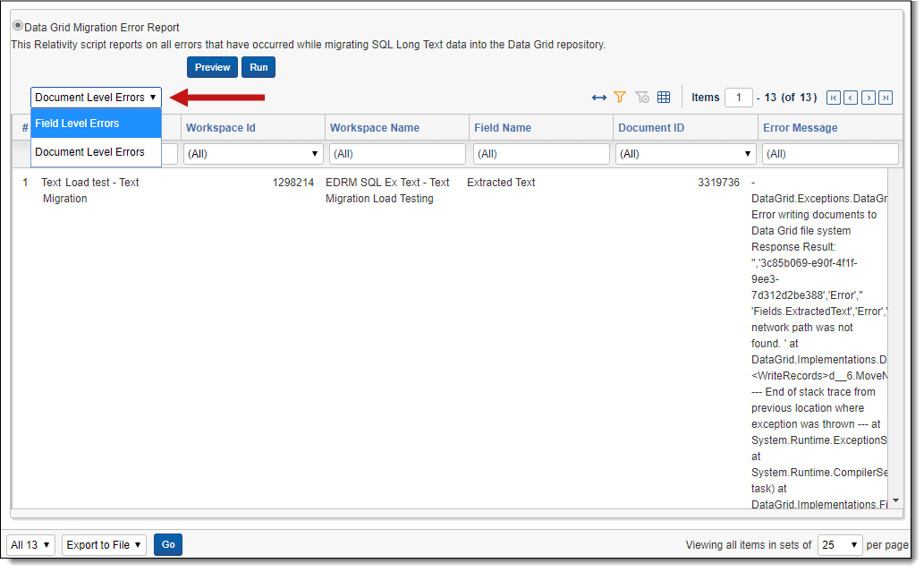The height and width of the screenshot is (572, 924).
Task: Open the Document Level Errors dropdown
Action: (x=96, y=98)
